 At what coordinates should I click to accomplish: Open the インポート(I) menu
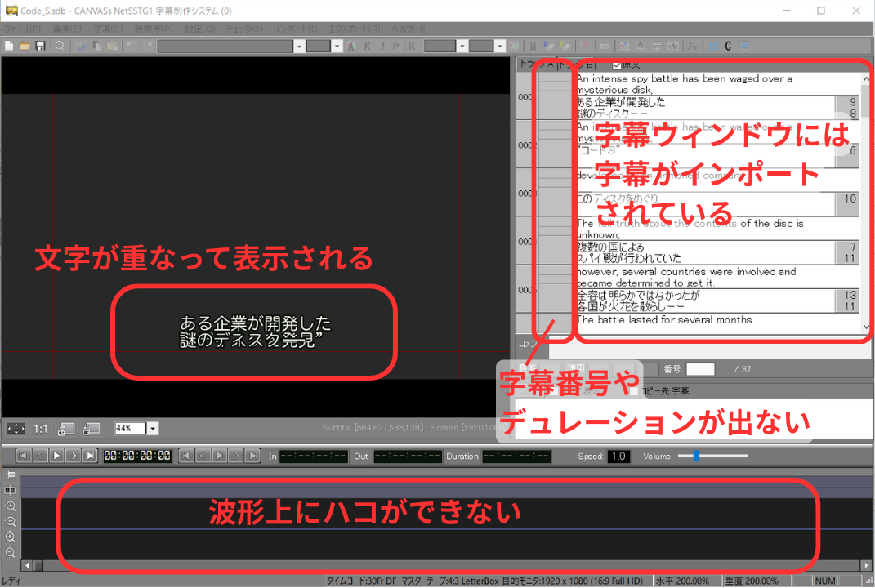[x=295, y=29]
